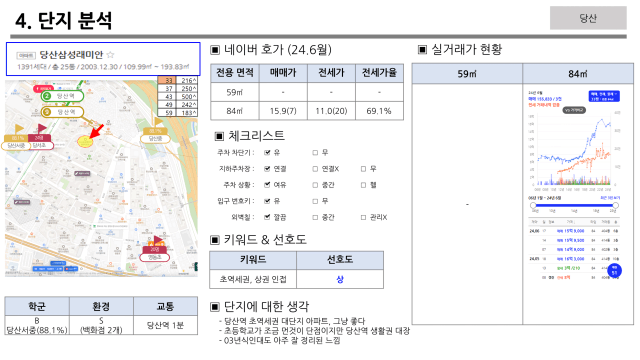Expand the 59 평 183 price row
640x360 pixels.
[178, 113]
